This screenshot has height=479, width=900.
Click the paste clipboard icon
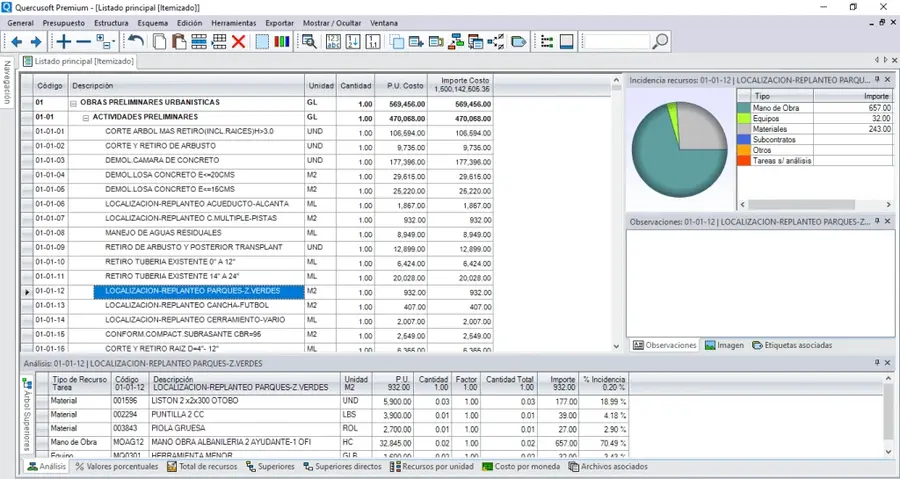click(x=179, y=42)
